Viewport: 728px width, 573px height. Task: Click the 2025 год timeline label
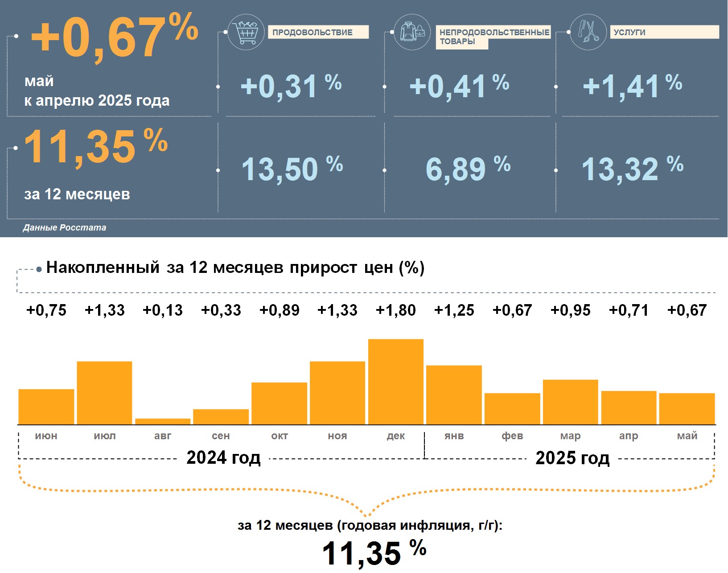point(572,458)
